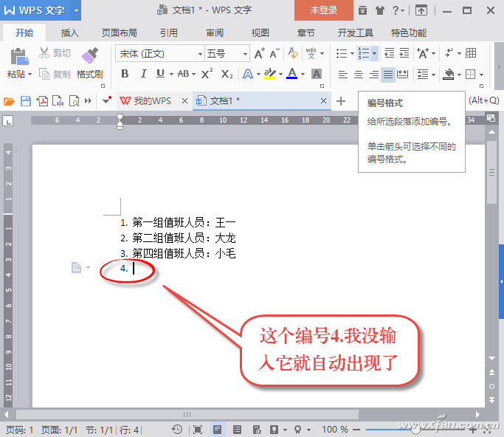The image size is (504, 437).
Task: Switch to outline view in status bar
Action: [x=237, y=430]
